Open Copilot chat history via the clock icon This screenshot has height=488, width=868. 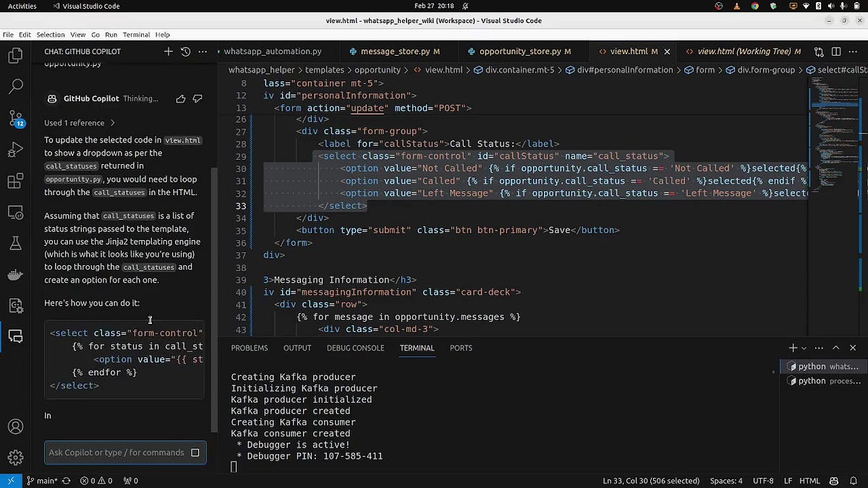pos(184,51)
